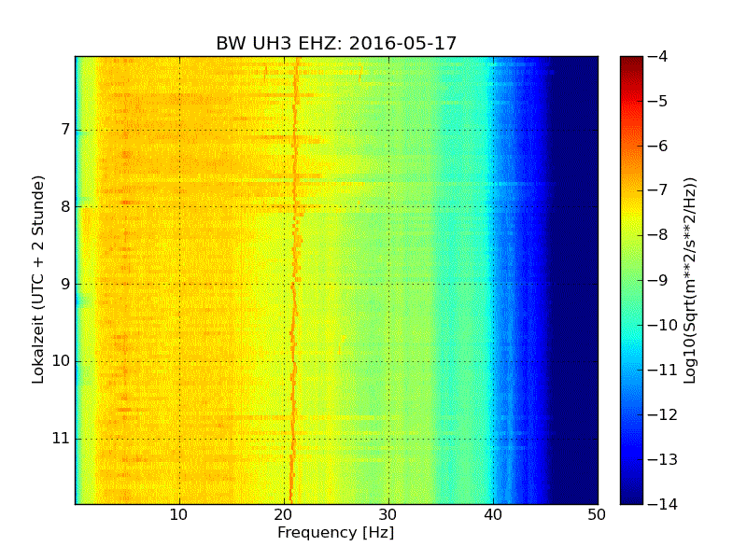Click y-axis tick label 7

tap(65, 130)
